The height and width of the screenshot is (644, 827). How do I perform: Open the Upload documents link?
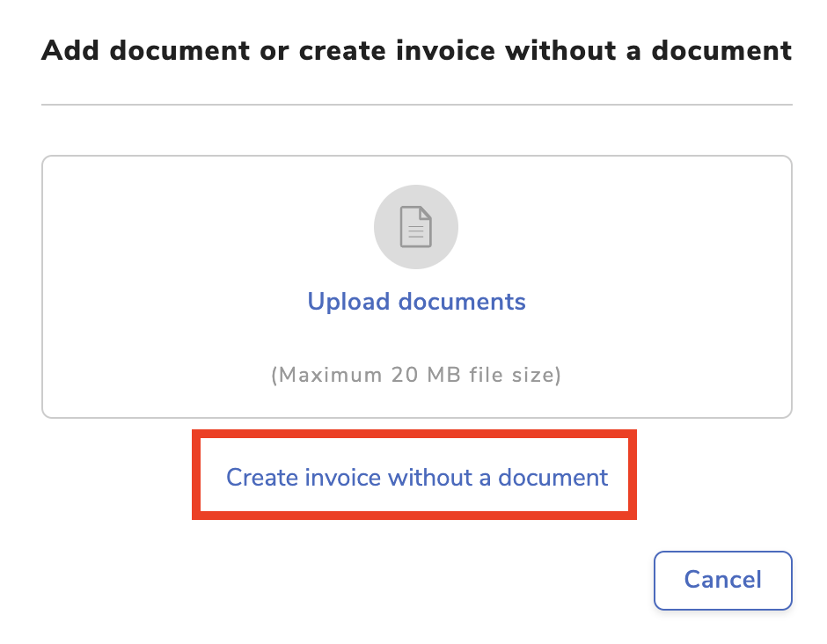coord(417,302)
